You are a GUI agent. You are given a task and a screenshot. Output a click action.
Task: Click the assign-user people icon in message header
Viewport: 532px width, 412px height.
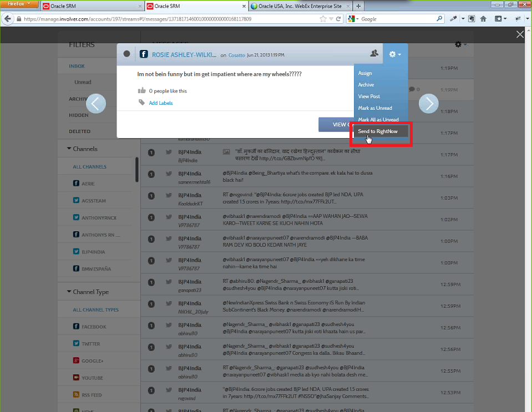374,54
